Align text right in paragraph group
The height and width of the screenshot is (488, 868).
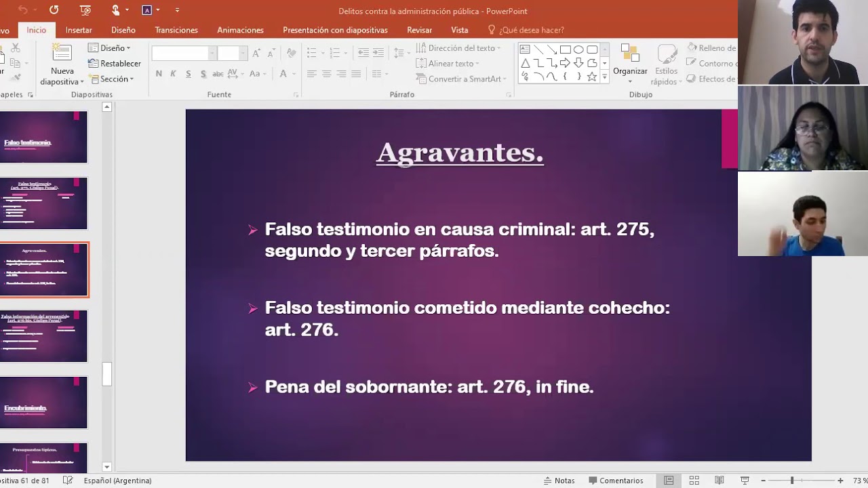tap(341, 74)
